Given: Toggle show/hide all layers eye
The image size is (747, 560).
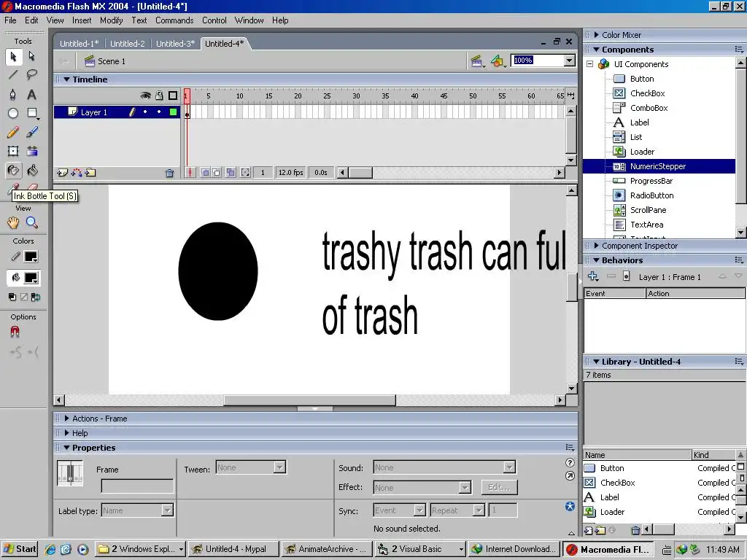Looking at the screenshot, I should 145,96.
